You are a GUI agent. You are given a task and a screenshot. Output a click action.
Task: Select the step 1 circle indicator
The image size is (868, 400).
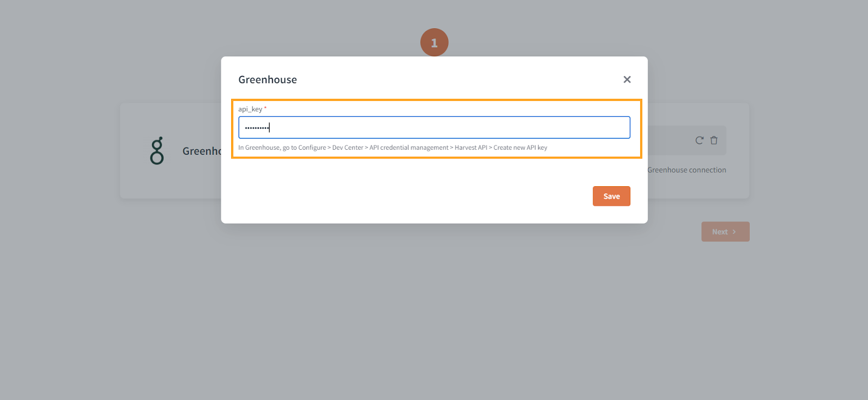pos(434,42)
